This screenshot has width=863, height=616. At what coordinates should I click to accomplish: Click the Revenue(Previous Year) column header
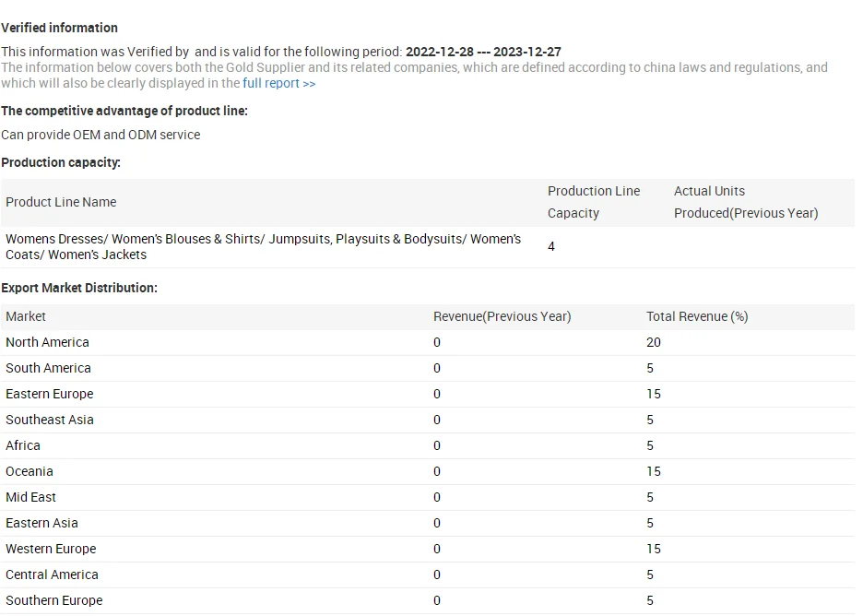pyautogui.click(x=502, y=316)
